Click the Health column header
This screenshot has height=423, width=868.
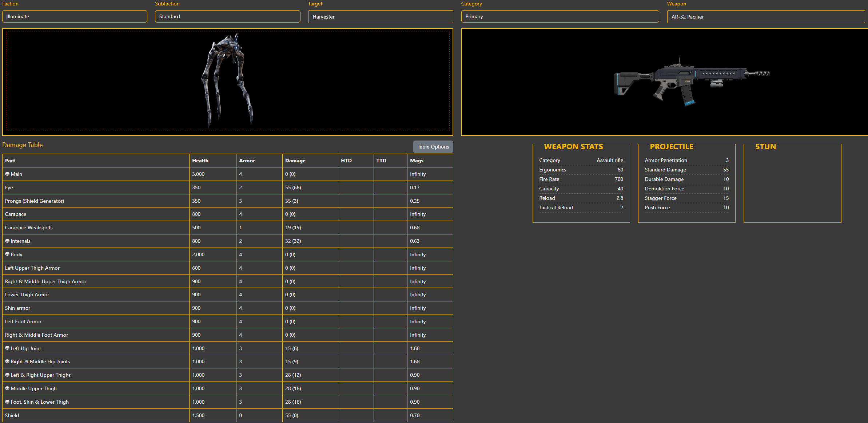click(200, 161)
